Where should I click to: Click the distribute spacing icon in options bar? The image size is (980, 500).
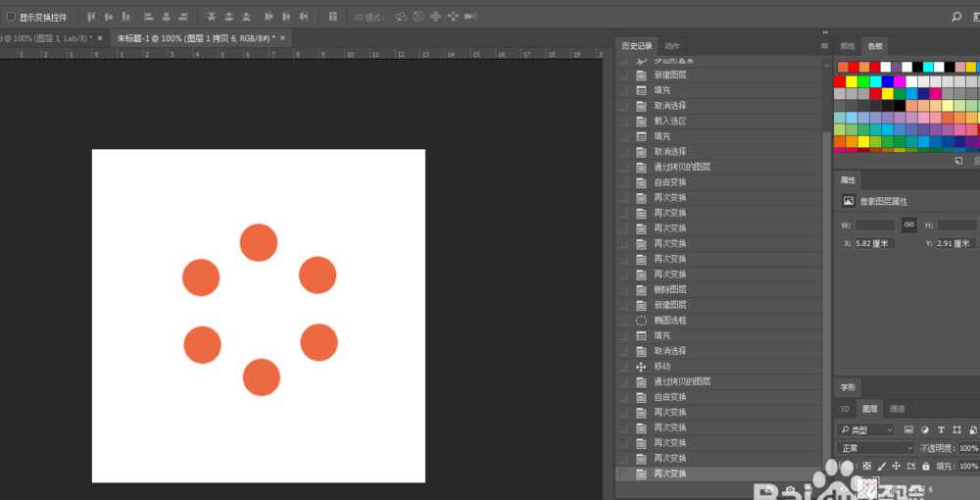pyautogui.click(x=333, y=17)
